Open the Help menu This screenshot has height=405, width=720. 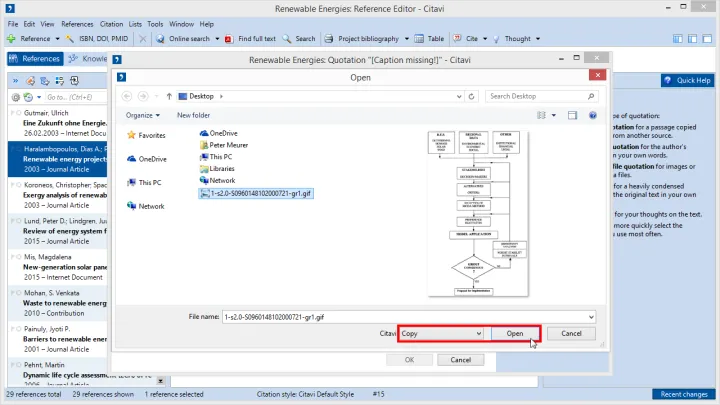click(x=207, y=24)
